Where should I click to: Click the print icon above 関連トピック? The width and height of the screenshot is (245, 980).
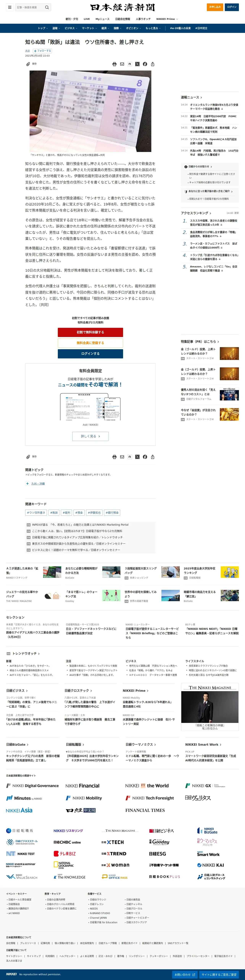click(115, 457)
